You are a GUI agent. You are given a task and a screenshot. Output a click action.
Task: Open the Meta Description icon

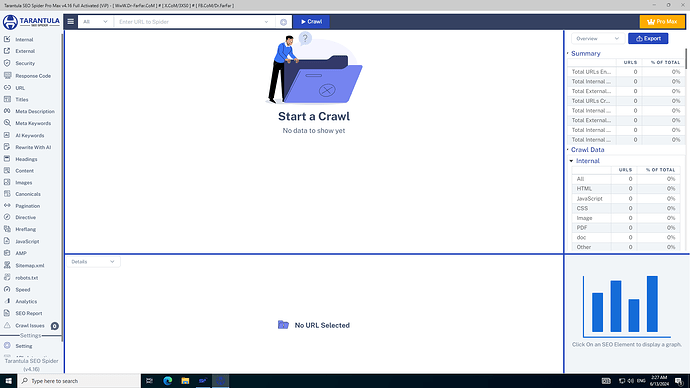7,111
